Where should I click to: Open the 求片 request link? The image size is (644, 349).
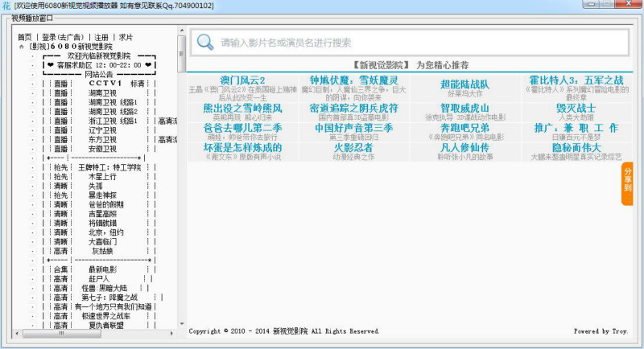click(x=126, y=37)
